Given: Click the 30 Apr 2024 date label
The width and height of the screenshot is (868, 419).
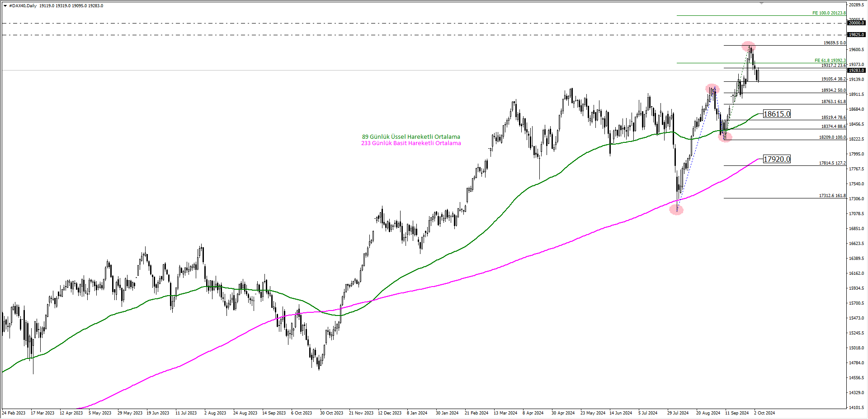Looking at the screenshot, I should (563, 413).
